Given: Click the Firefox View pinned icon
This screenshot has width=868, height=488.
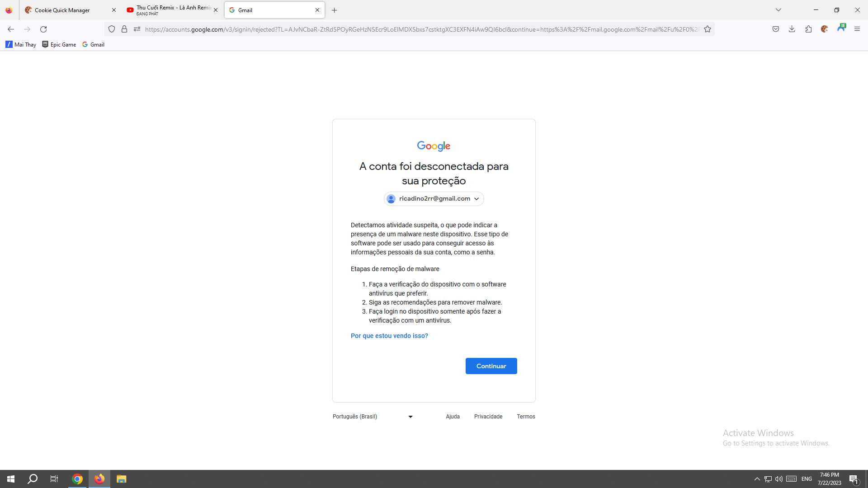Looking at the screenshot, I should coord(9,10).
